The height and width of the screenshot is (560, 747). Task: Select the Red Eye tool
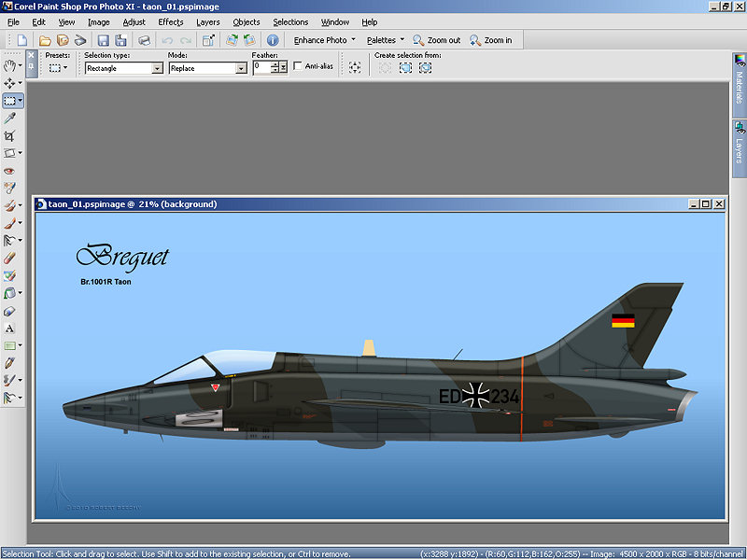point(9,171)
